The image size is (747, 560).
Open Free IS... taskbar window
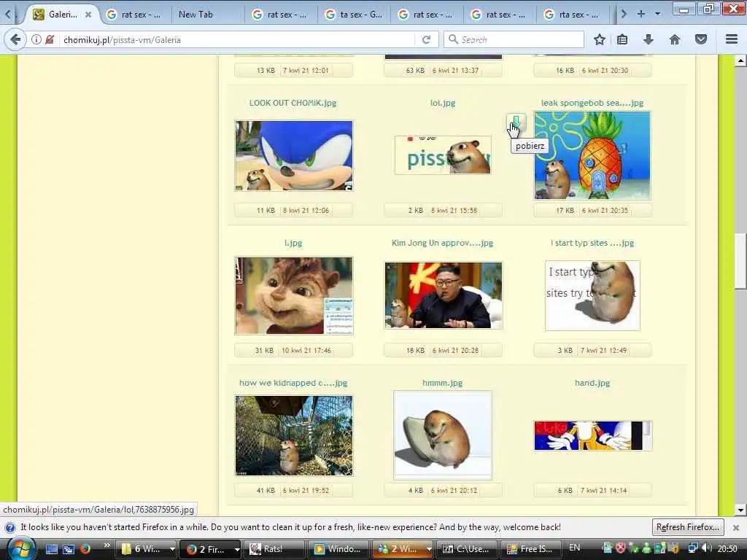(531, 549)
